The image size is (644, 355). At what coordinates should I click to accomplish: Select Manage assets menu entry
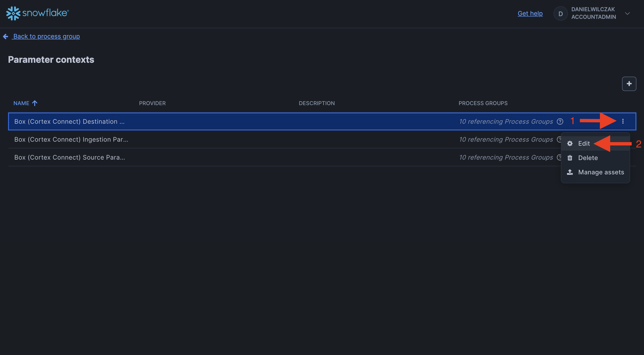pyautogui.click(x=601, y=172)
